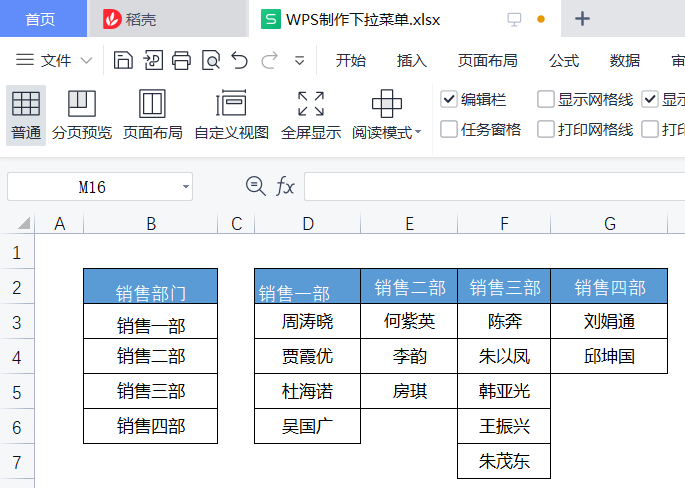Select cell containing 房琪
This screenshot has height=488, width=685.
point(409,391)
